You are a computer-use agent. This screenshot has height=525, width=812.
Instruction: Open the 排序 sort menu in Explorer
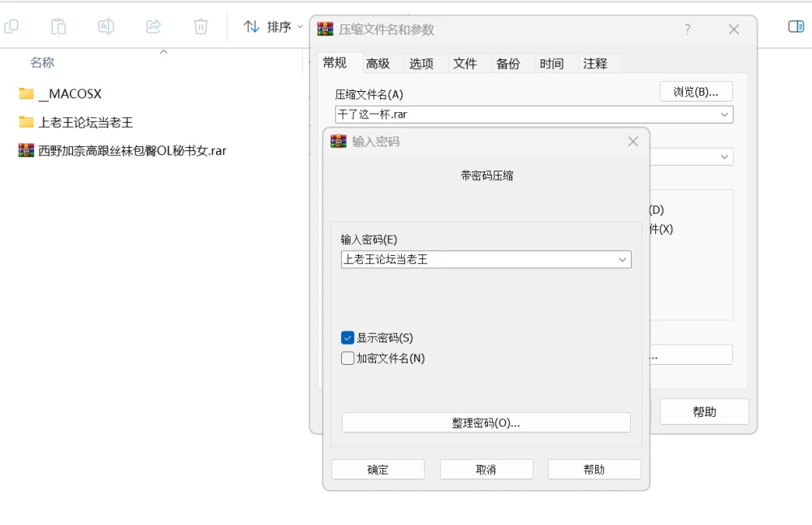click(273, 27)
